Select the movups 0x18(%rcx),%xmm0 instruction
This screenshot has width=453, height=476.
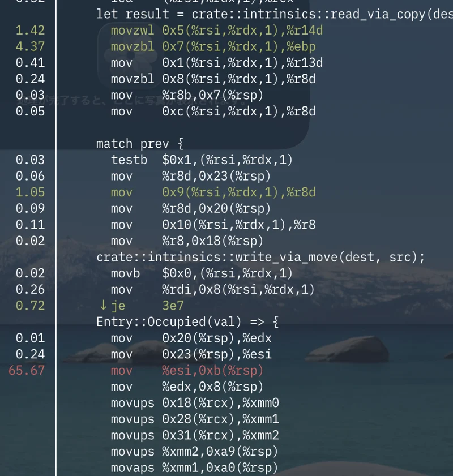(x=195, y=403)
